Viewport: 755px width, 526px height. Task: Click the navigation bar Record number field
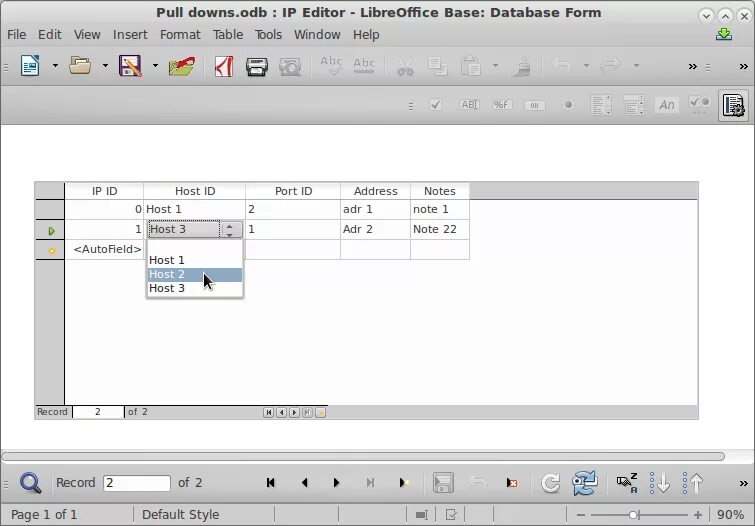coord(137,483)
